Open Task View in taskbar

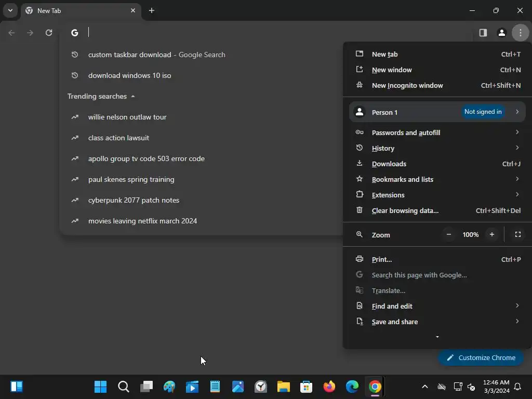(146, 387)
